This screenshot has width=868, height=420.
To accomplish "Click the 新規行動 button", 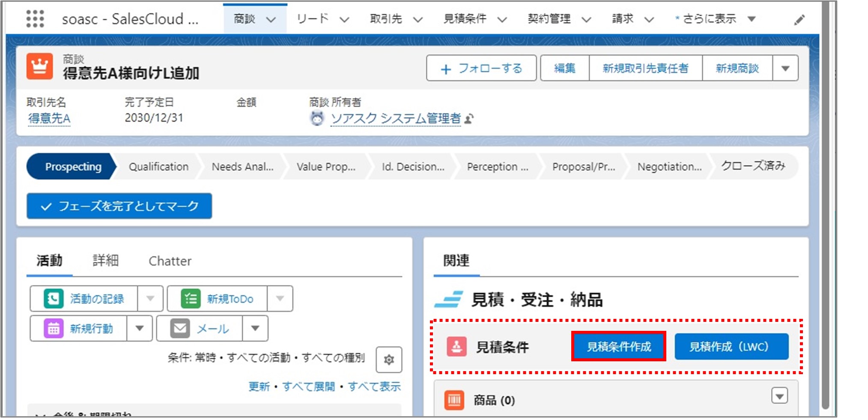I will (78, 328).
